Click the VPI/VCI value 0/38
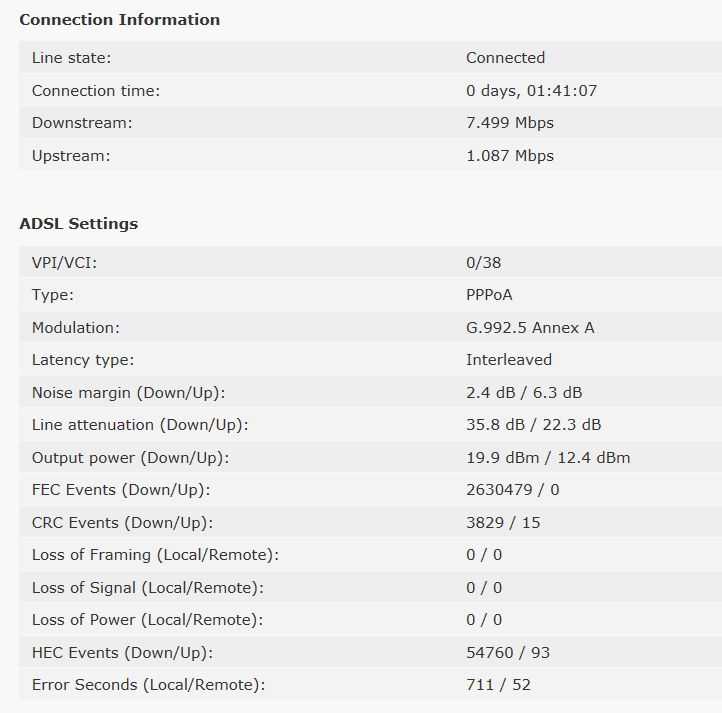This screenshot has height=713, width=722. tap(483, 263)
